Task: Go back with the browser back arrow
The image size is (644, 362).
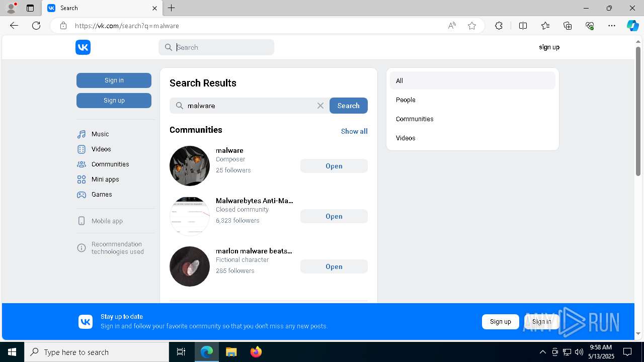Action: tap(14, 26)
